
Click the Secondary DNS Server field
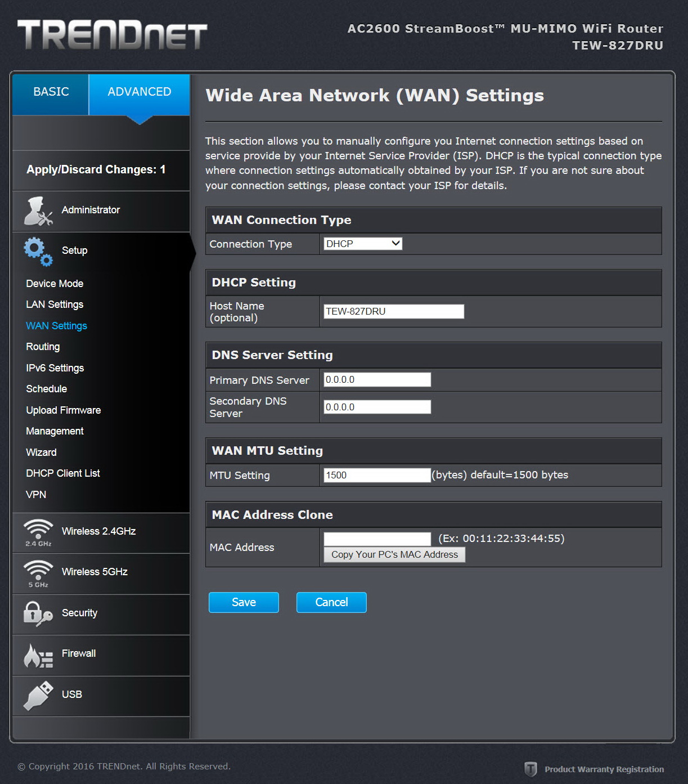click(377, 407)
